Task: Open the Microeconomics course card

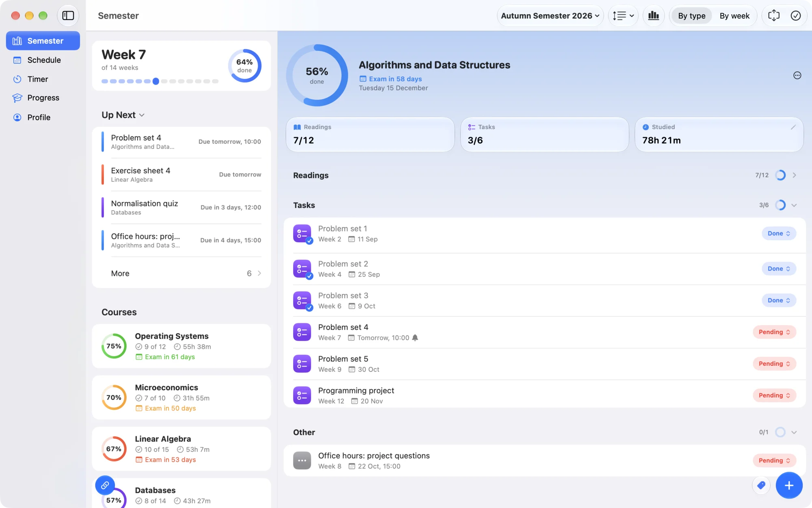Action: coord(181,397)
